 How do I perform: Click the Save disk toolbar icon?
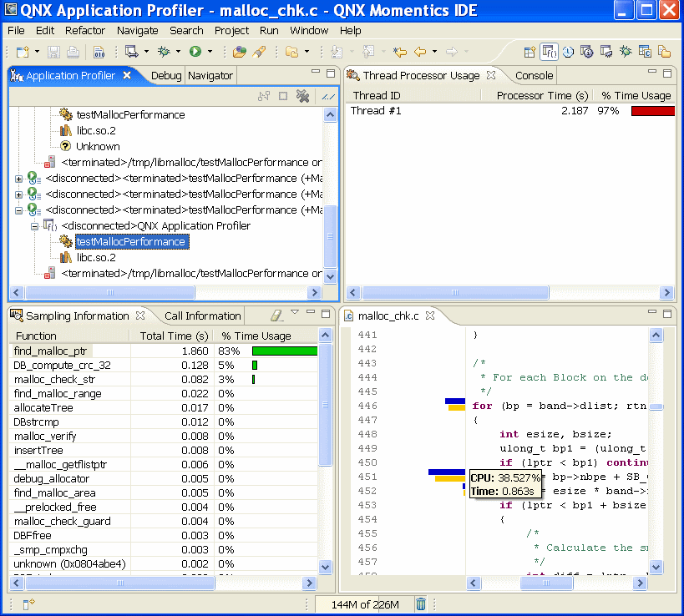coord(53,52)
